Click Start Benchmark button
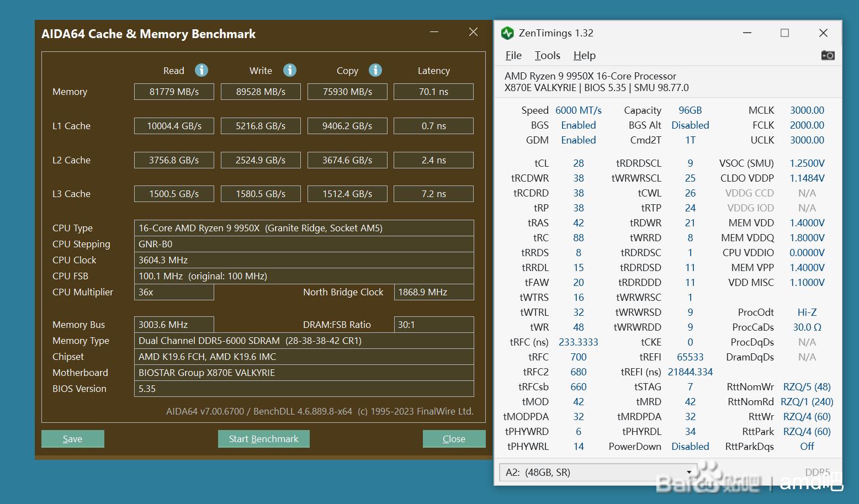This screenshot has width=859, height=504. click(x=263, y=439)
